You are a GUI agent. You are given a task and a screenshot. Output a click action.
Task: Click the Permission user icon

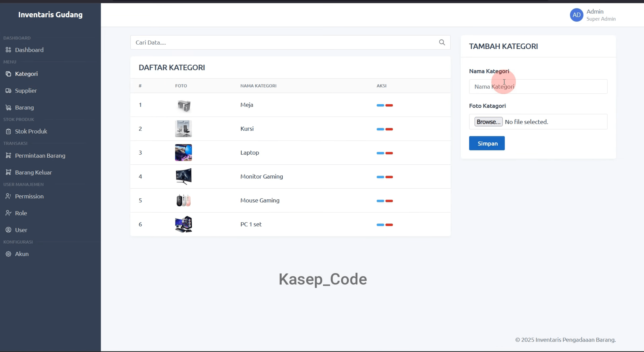[8, 196]
